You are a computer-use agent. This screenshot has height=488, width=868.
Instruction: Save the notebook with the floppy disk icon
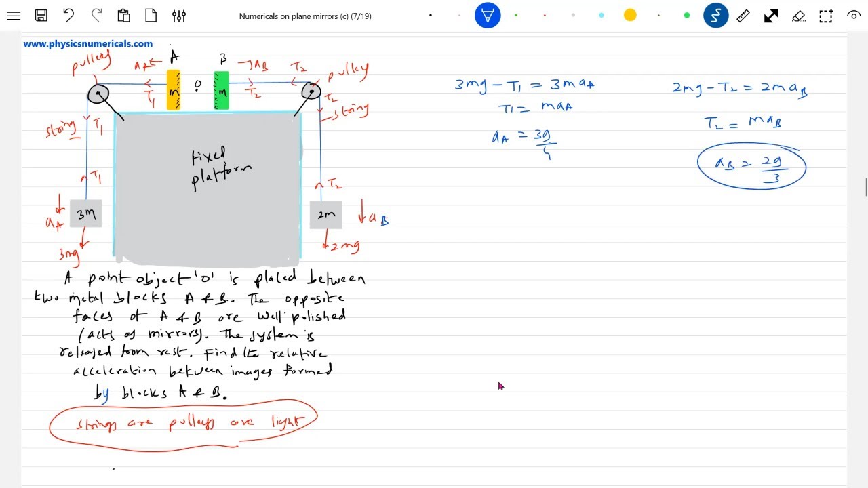coord(41,16)
